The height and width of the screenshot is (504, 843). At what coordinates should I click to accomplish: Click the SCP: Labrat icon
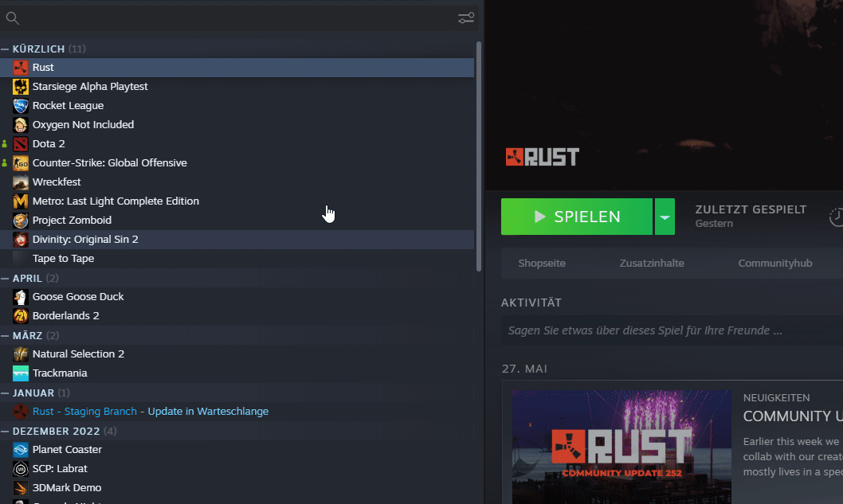tap(21, 468)
